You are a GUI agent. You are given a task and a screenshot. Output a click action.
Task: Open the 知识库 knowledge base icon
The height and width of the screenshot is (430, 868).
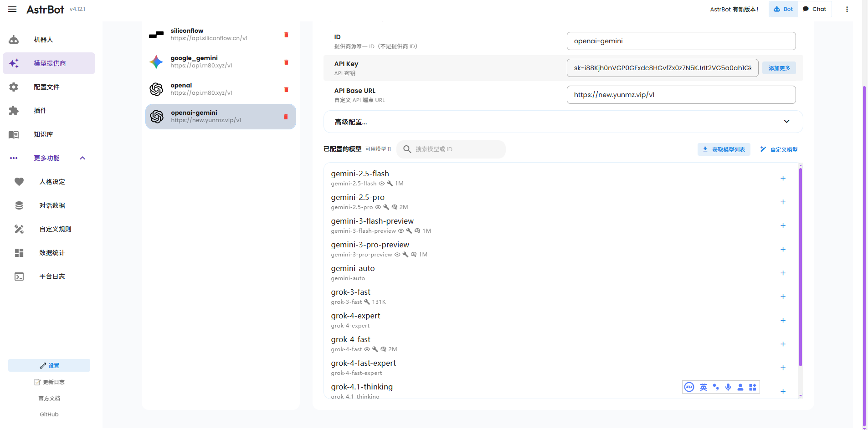pyautogui.click(x=14, y=134)
